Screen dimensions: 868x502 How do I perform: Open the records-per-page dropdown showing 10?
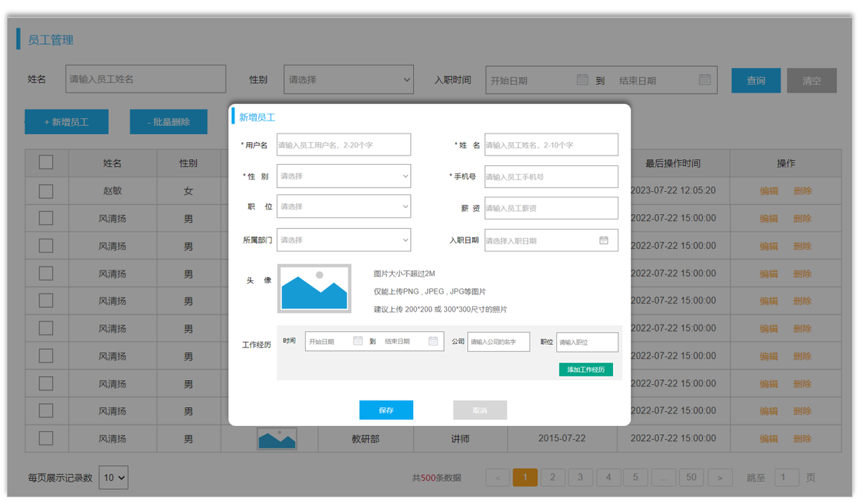pyautogui.click(x=113, y=478)
